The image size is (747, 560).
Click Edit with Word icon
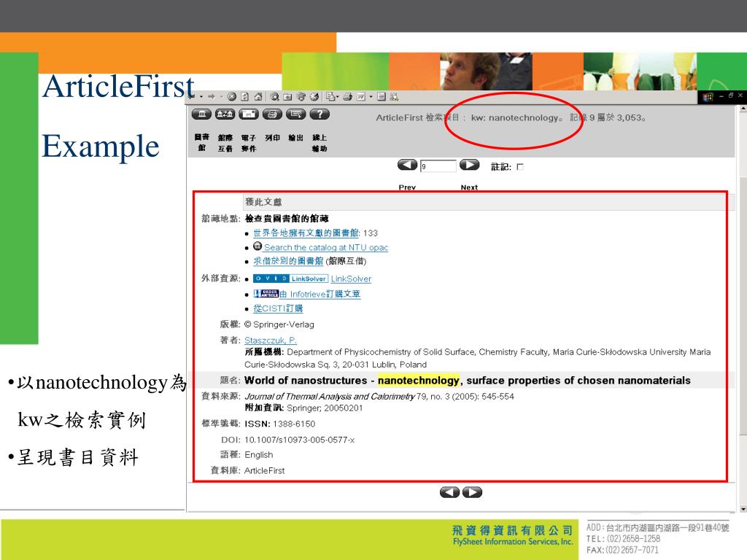[361, 97]
